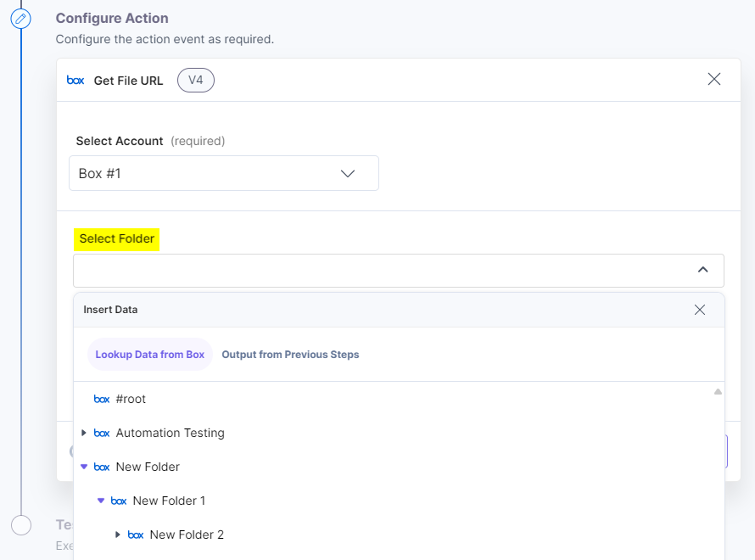Click the Insert Data header text

point(110,309)
